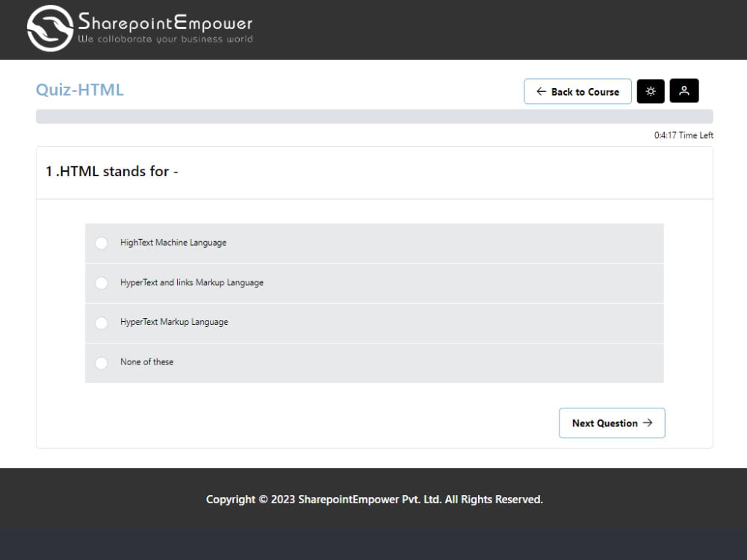
Task: Click the Quiz-HTML heading link
Action: pyautogui.click(x=79, y=89)
